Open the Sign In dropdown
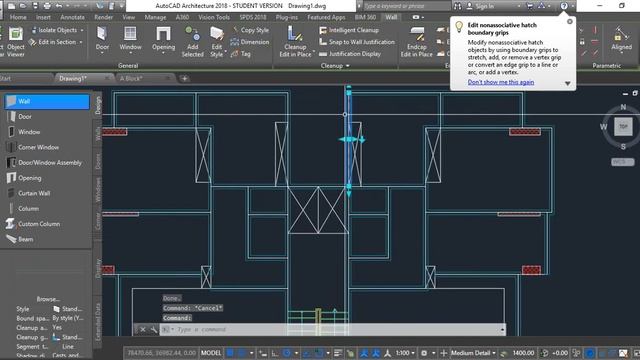 (x=519, y=6)
